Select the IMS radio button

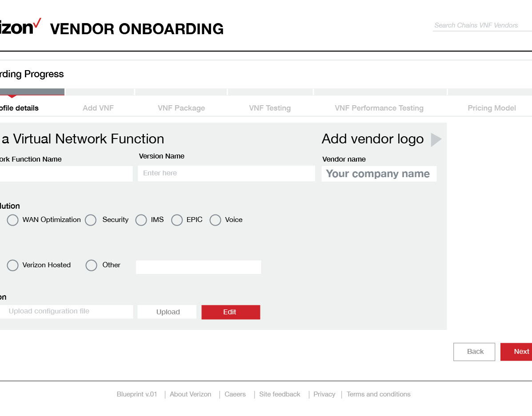(x=141, y=220)
